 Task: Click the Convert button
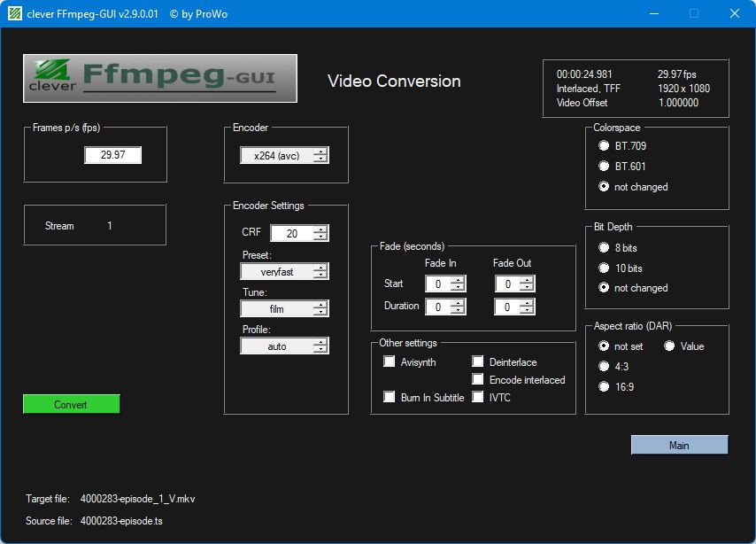point(72,404)
